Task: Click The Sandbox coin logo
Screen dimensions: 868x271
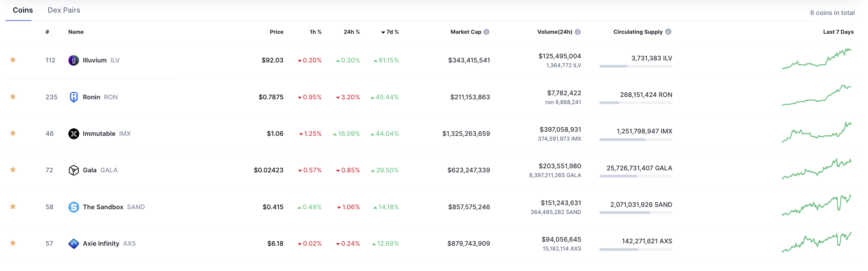Action: click(74, 207)
